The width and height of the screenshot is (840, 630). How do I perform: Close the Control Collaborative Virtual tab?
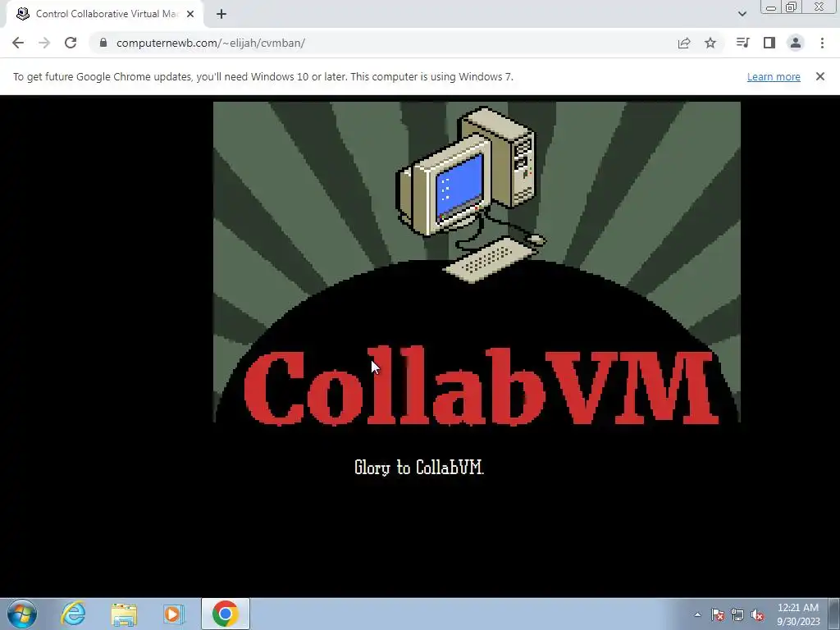point(190,14)
